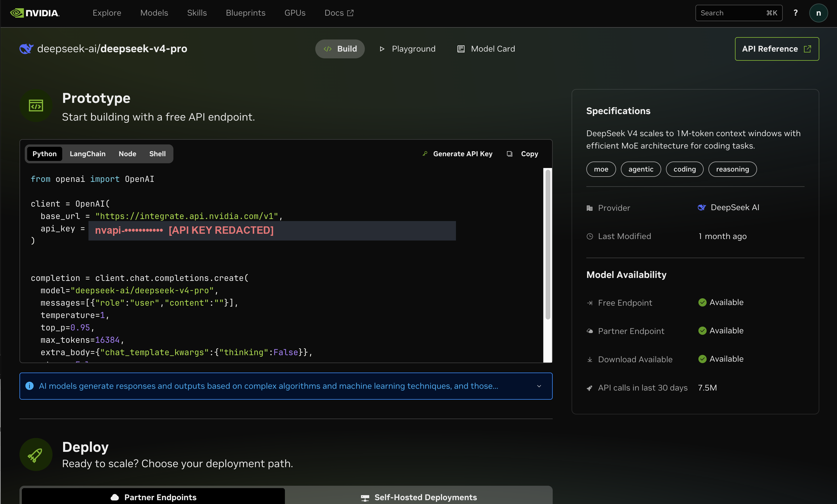Open Docs external link
Viewport: 837px width, 504px height.
[339, 13]
